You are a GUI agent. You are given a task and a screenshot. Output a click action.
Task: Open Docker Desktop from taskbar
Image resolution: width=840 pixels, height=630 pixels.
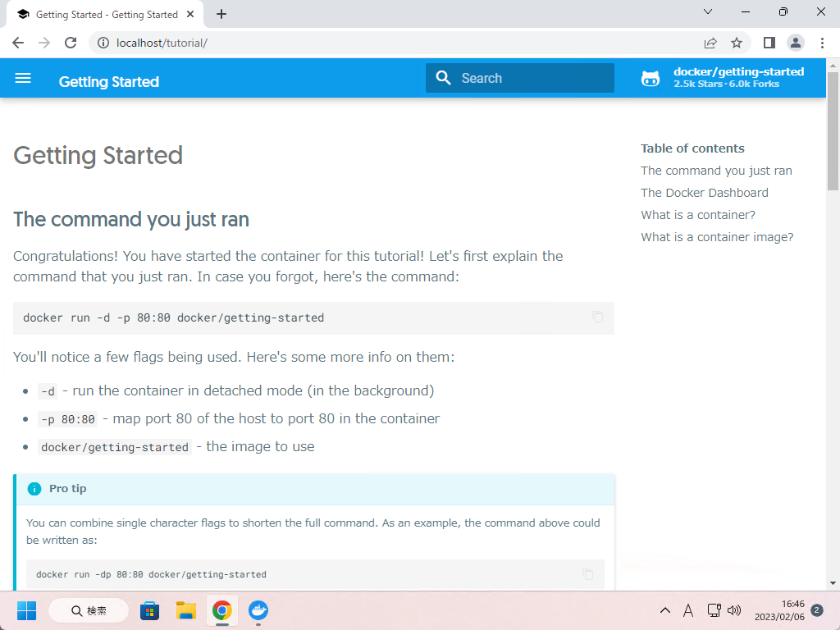pyautogui.click(x=258, y=610)
